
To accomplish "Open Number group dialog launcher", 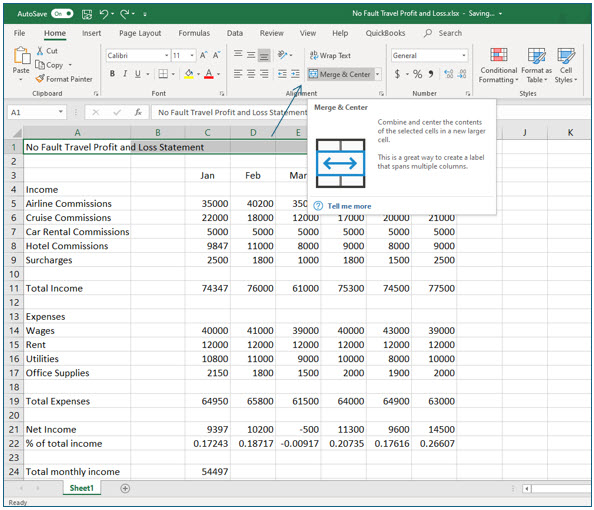I will [x=468, y=93].
